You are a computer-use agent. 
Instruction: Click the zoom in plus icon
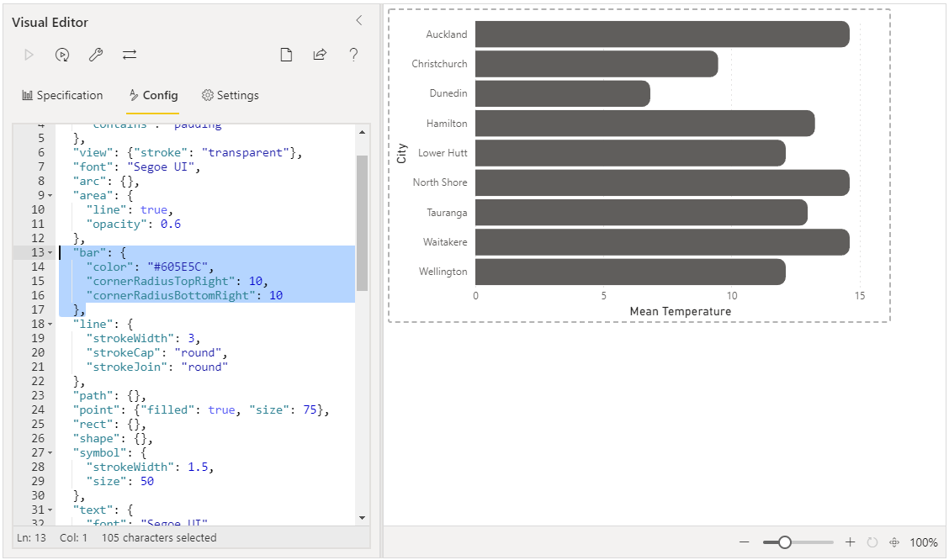(x=850, y=542)
